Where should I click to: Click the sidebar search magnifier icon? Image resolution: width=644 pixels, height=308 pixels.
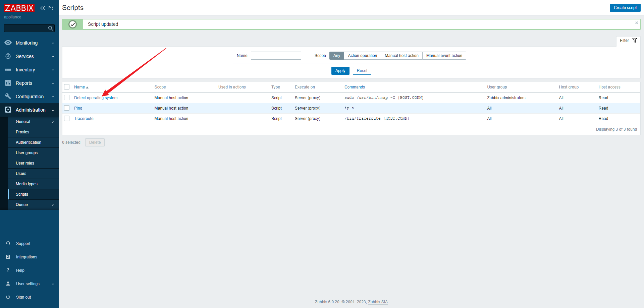click(x=51, y=28)
